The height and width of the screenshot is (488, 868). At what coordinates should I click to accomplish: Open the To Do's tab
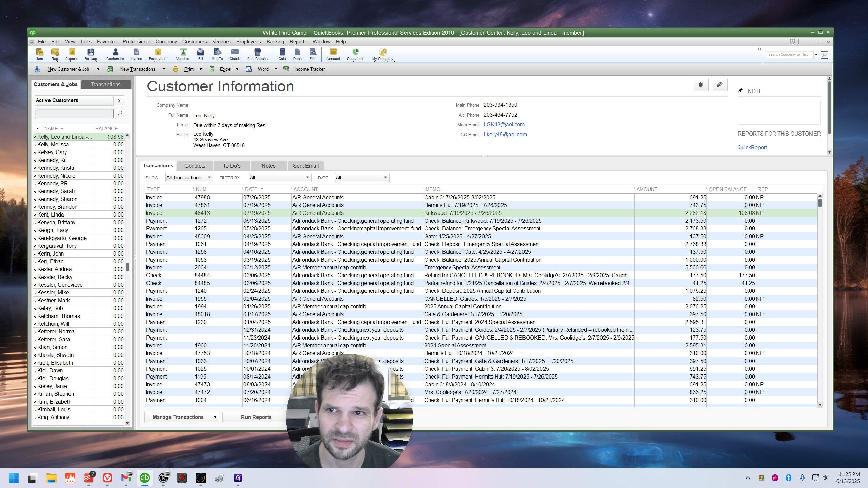(232, 166)
